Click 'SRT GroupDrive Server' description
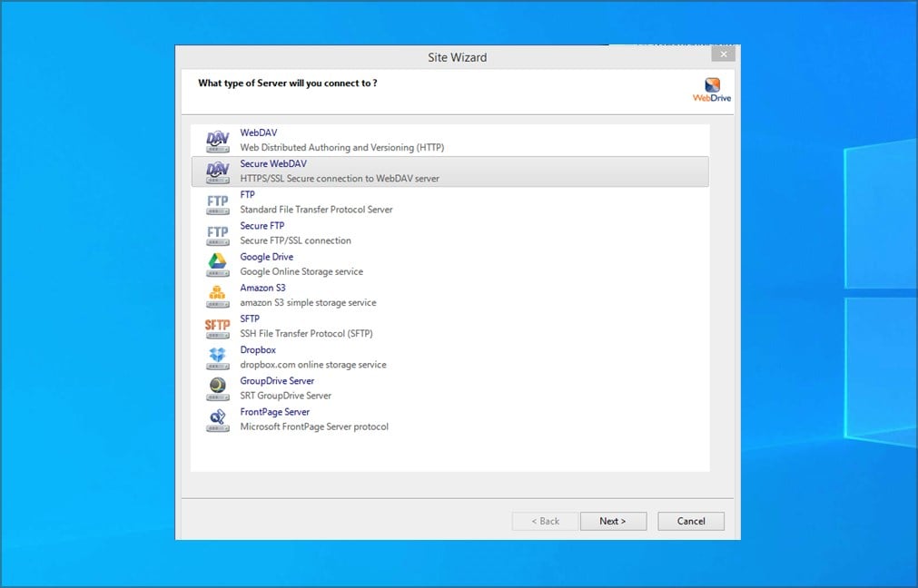 click(x=286, y=396)
